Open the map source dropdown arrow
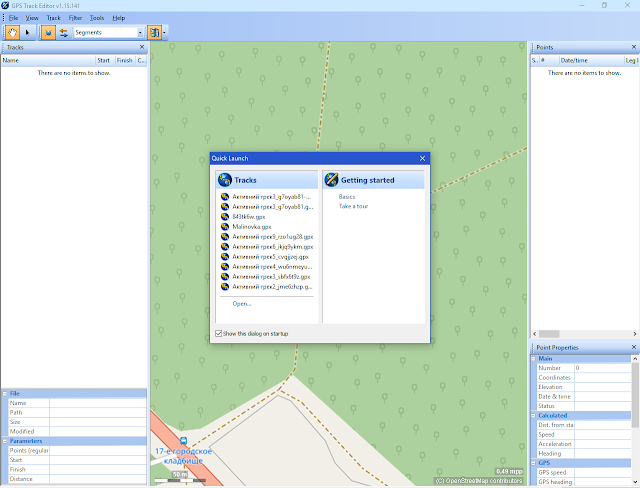Image resolution: width=640 pixels, height=488 pixels. tap(164, 33)
